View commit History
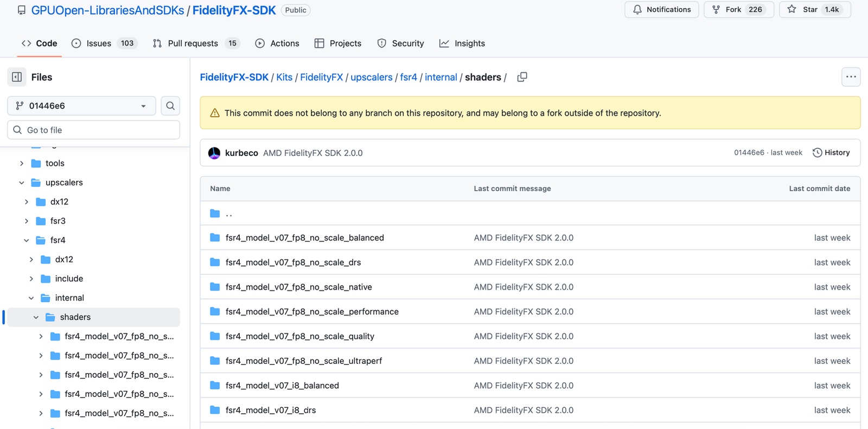This screenshot has width=868, height=429. pyautogui.click(x=831, y=153)
